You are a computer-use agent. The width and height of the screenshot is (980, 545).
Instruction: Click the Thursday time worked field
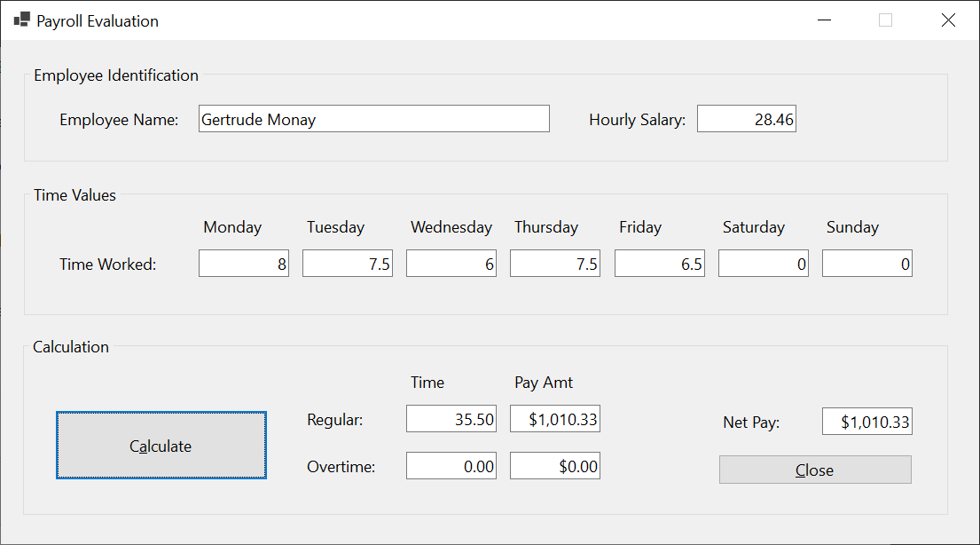555,264
